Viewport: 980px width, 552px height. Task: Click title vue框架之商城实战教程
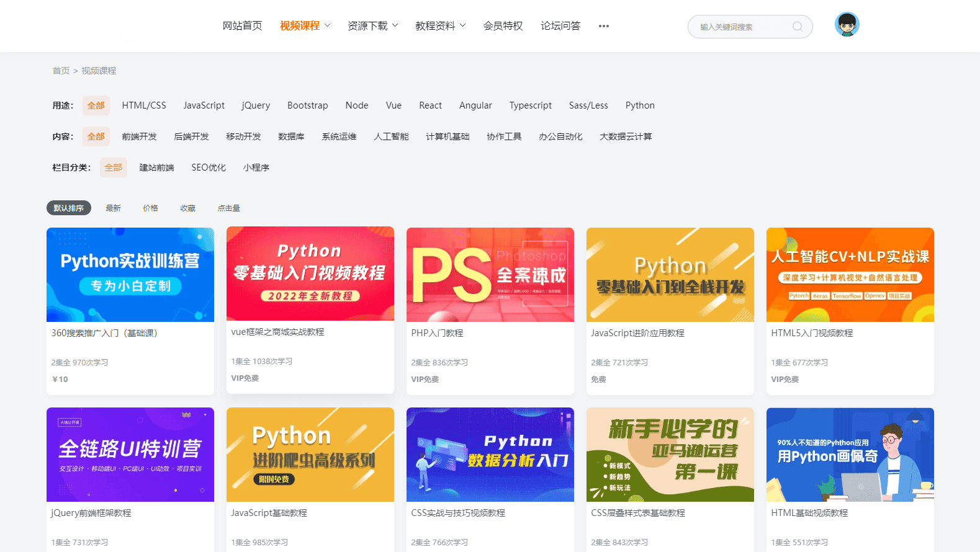pos(277,332)
